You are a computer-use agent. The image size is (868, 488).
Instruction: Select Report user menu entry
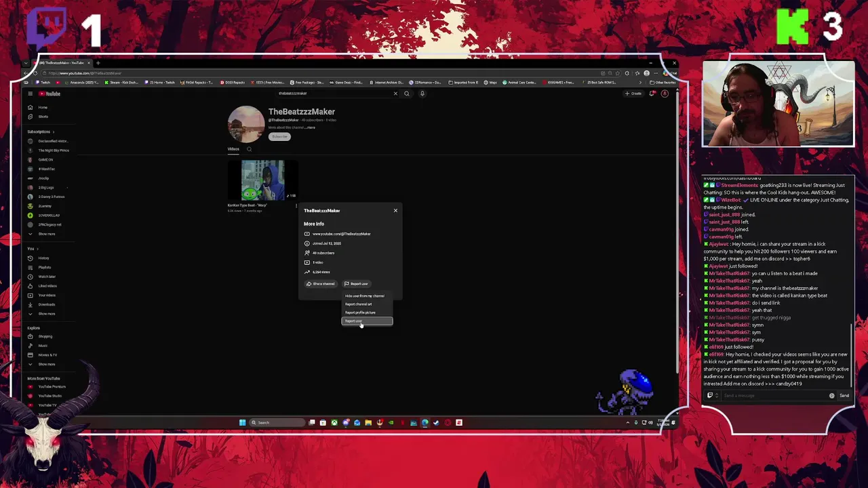[x=367, y=321]
